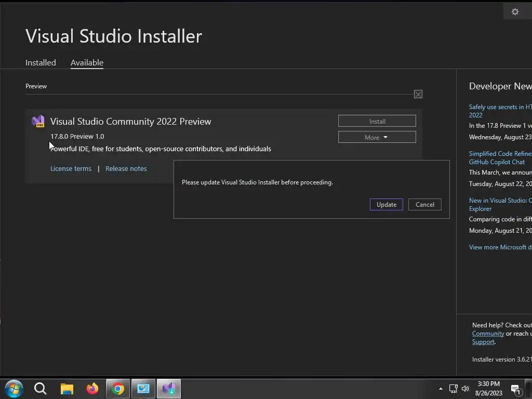Viewport: 532px width, 399px height.
Task: Switch to Google Chrome in the taskbar
Action: 118,389
